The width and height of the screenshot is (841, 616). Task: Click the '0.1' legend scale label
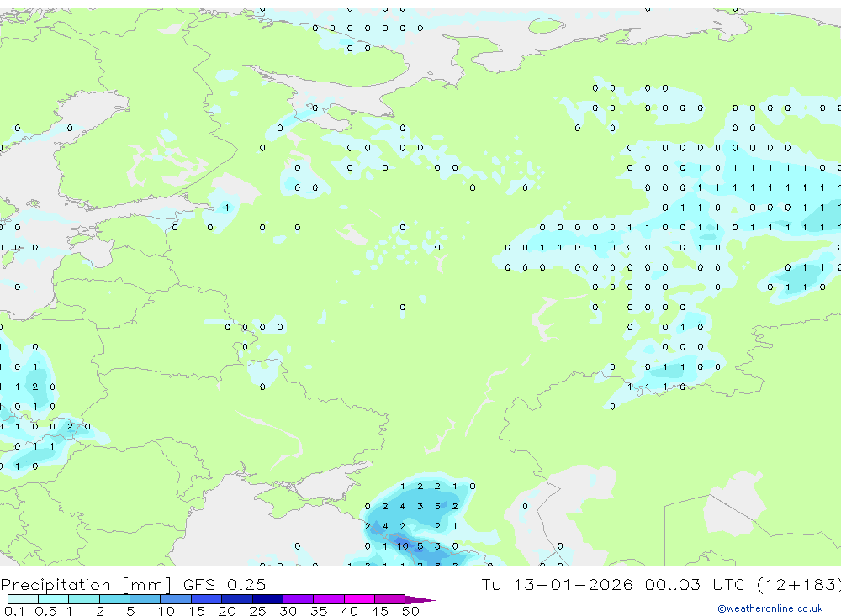tap(14, 611)
